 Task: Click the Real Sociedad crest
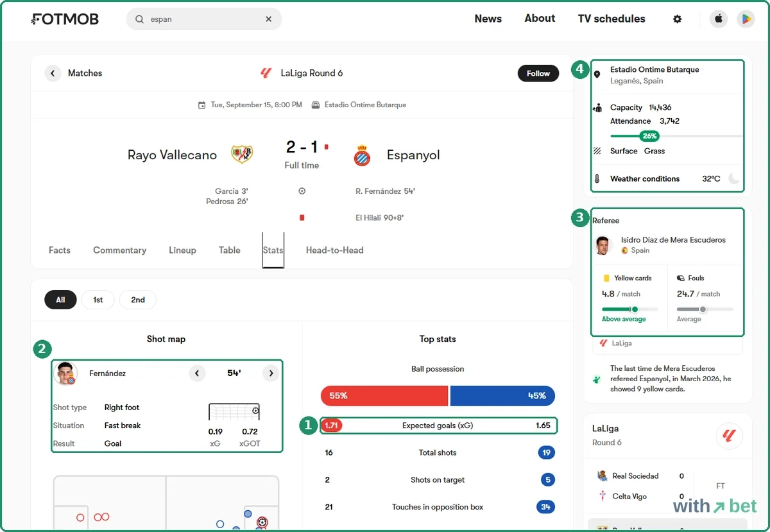pyautogui.click(x=602, y=476)
